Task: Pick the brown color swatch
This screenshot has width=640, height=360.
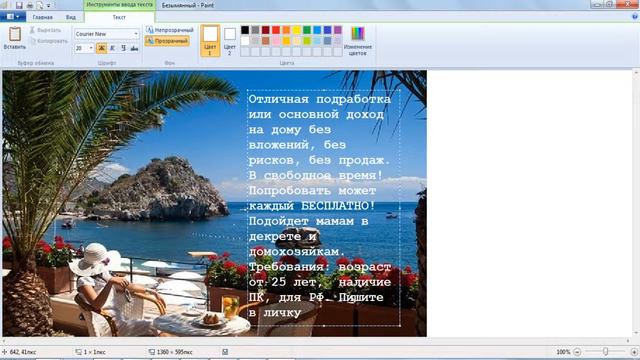Action: tap(266, 41)
